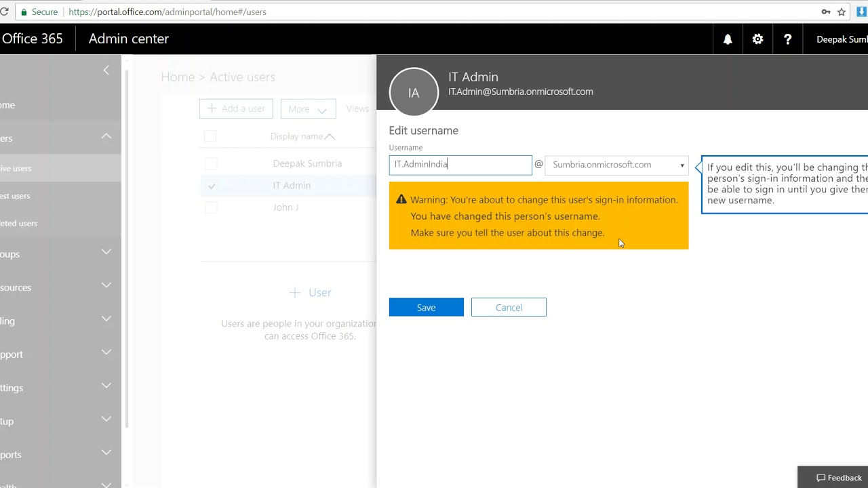Viewport: 868px width, 488px height.
Task: Cancel the username edit
Action: click(x=509, y=307)
